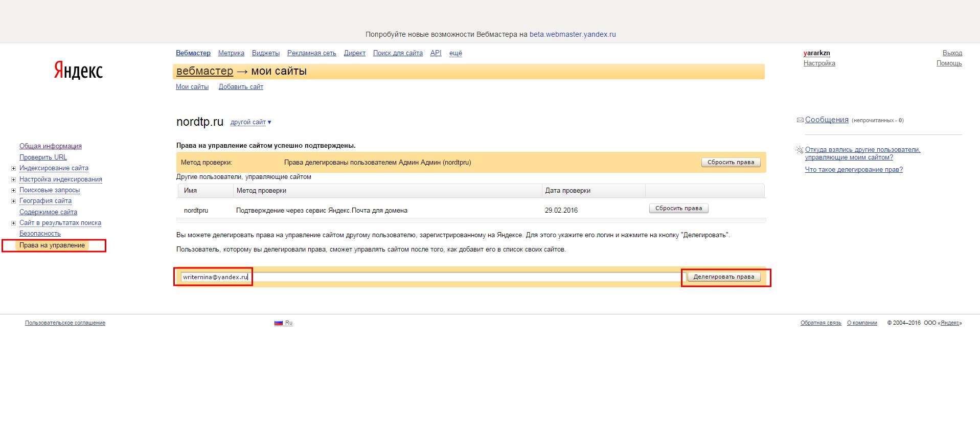Image resolution: width=980 pixels, height=431 pixels.
Task: Click the Яндекс copyright link in footer
Action: 950,323
